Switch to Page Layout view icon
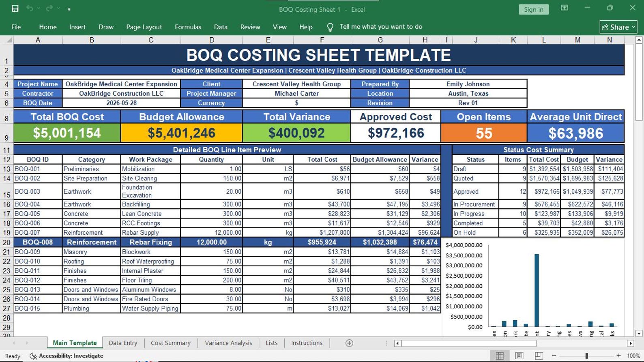The width and height of the screenshot is (644, 362). [x=519, y=356]
